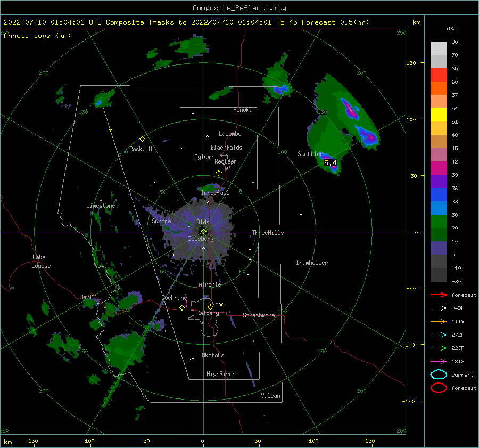Click the white plus marker west of Drumheller

point(301,214)
